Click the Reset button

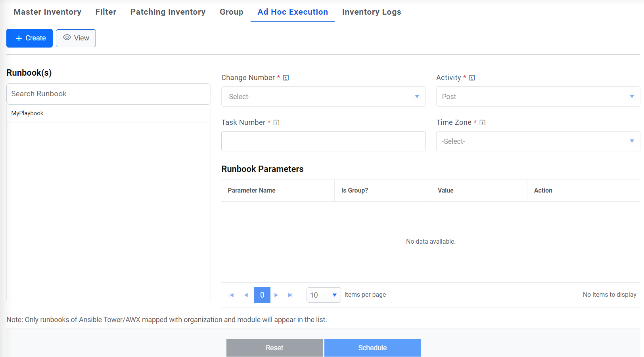point(274,347)
